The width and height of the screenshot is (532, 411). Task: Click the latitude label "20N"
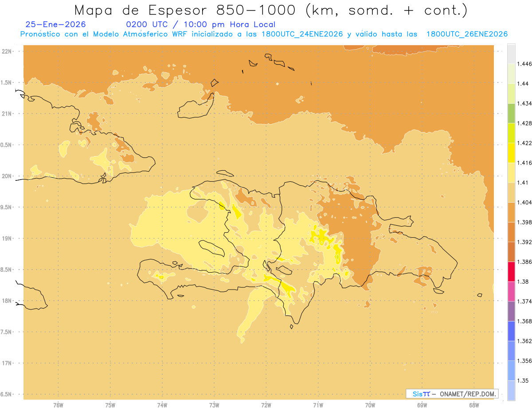coord(7,176)
